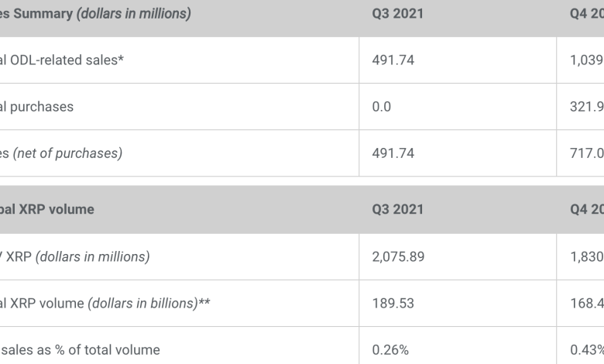Click the 2,075.89 XRP value
This screenshot has height=364, width=604.
[398, 256]
